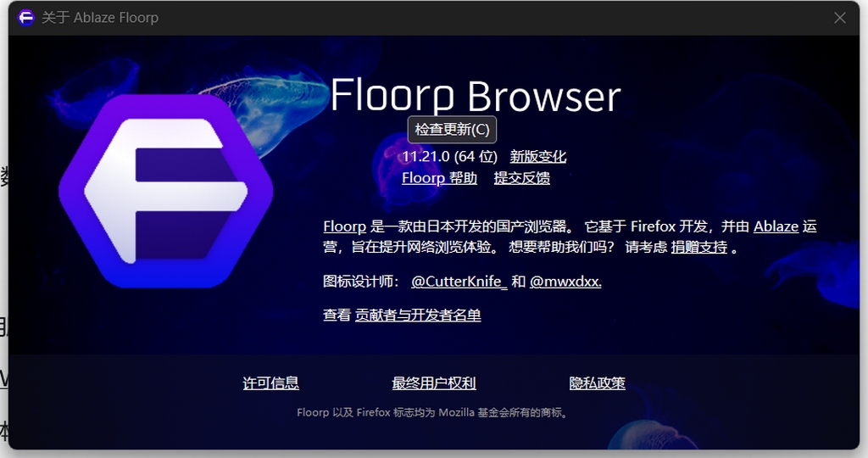Viewport: 868px width, 458px height.
Task: Open the 隐私政策 link
Action: click(598, 383)
